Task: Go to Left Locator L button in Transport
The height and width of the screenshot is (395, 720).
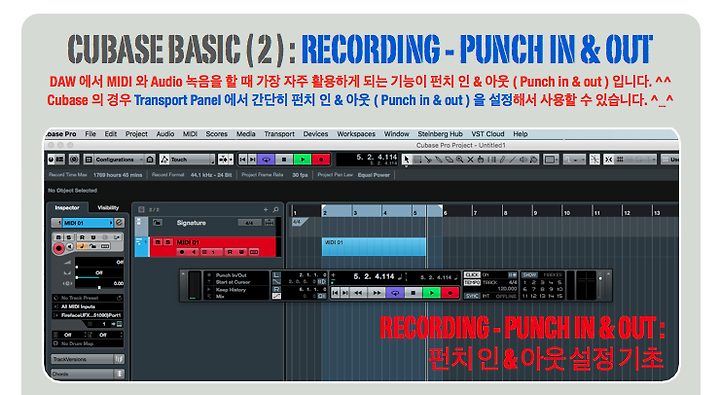Action: click(x=276, y=275)
